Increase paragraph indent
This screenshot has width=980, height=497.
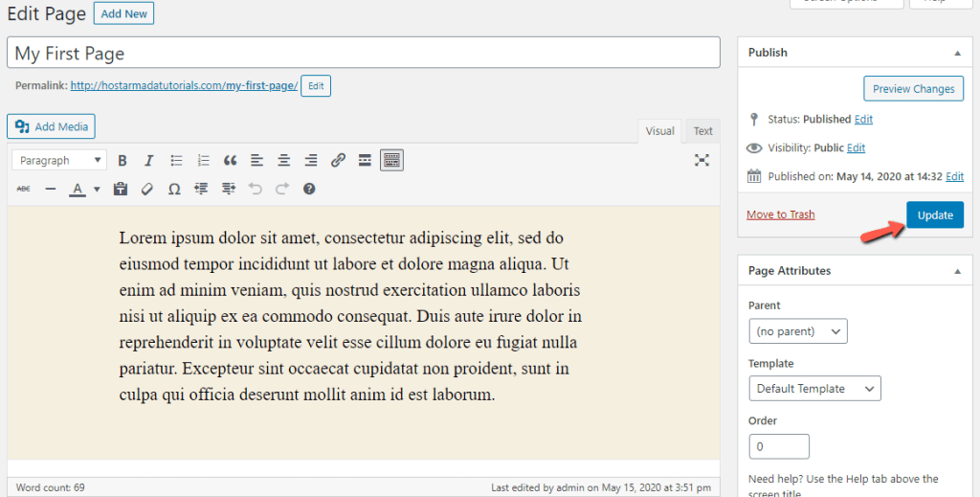(229, 189)
